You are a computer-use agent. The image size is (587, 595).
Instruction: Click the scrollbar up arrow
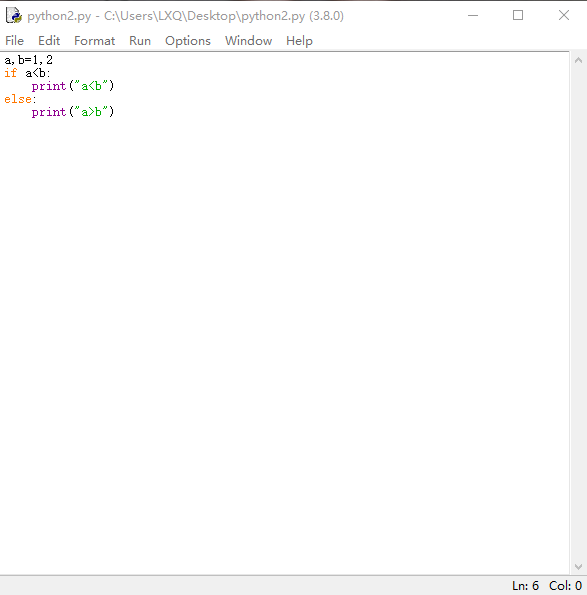point(578,60)
